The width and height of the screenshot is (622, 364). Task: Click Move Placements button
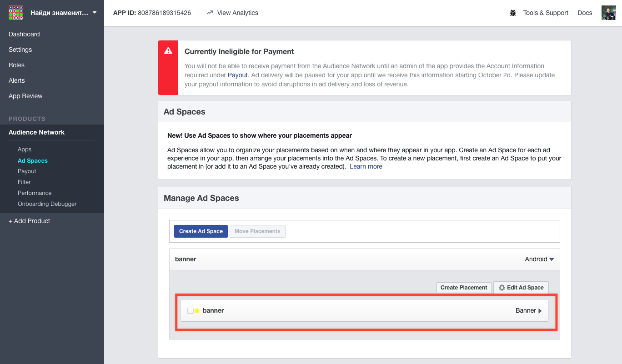(x=257, y=231)
